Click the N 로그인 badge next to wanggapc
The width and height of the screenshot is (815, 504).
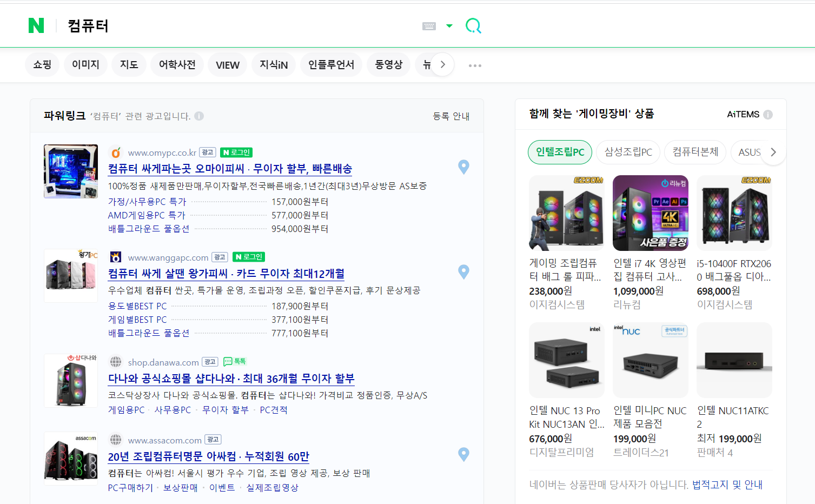coord(249,257)
